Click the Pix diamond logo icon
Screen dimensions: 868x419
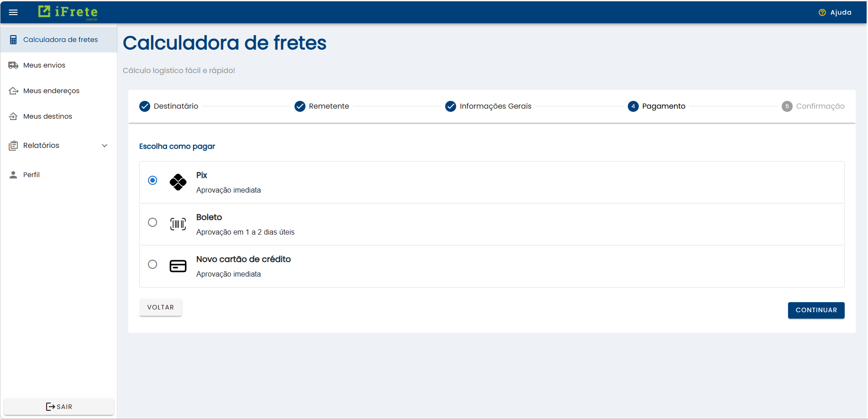click(178, 182)
